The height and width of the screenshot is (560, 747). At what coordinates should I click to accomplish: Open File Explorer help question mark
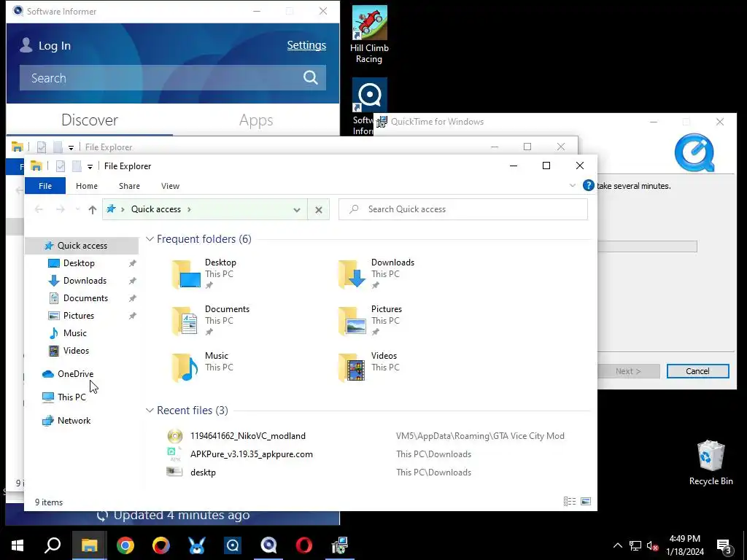tap(589, 185)
